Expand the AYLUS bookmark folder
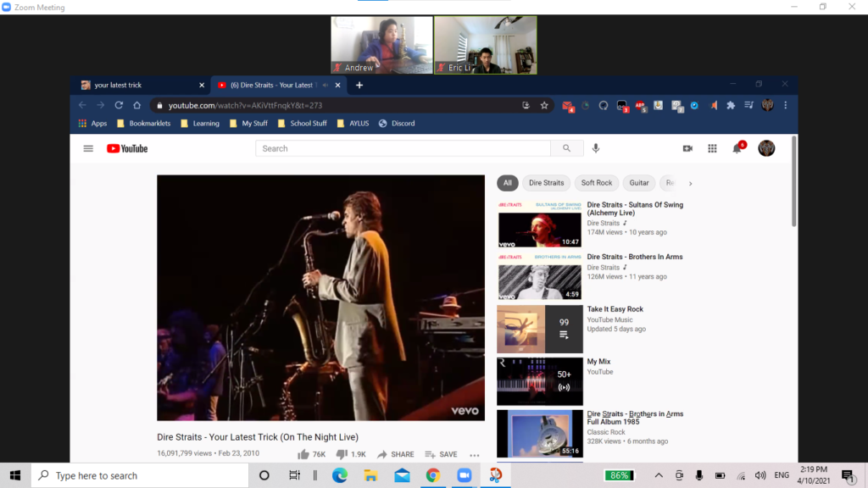This screenshot has height=488, width=868. 353,124
